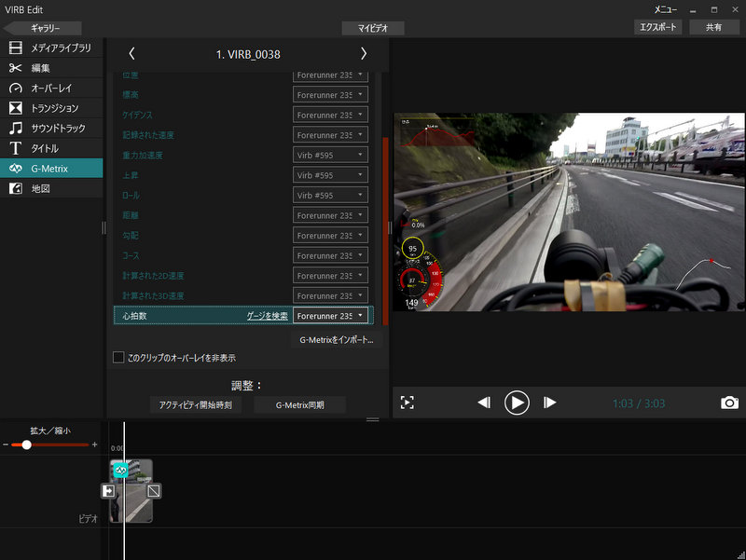Step back one frame

(484, 403)
